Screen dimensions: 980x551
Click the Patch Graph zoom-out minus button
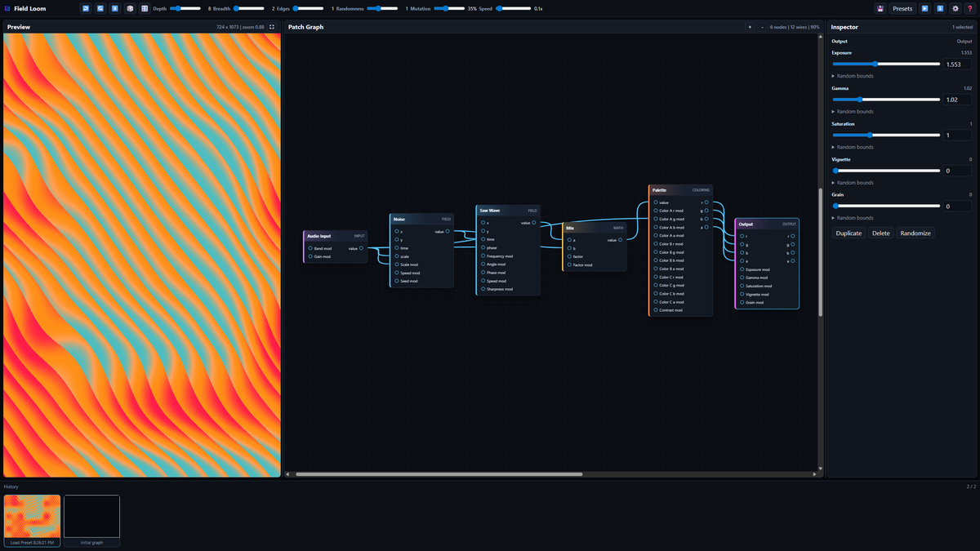pos(762,27)
